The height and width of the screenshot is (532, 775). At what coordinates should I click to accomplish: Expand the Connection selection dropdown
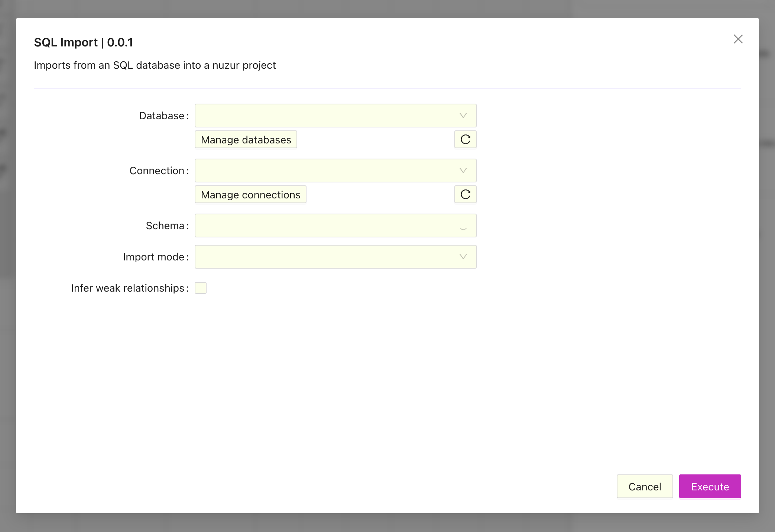coord(463,171)
